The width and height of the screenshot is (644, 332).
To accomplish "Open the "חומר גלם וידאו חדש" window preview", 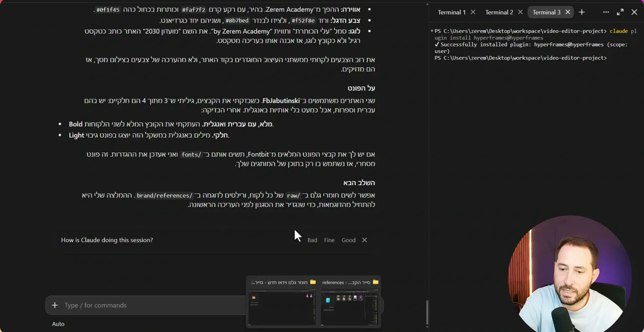I will [x=282, y=302].
